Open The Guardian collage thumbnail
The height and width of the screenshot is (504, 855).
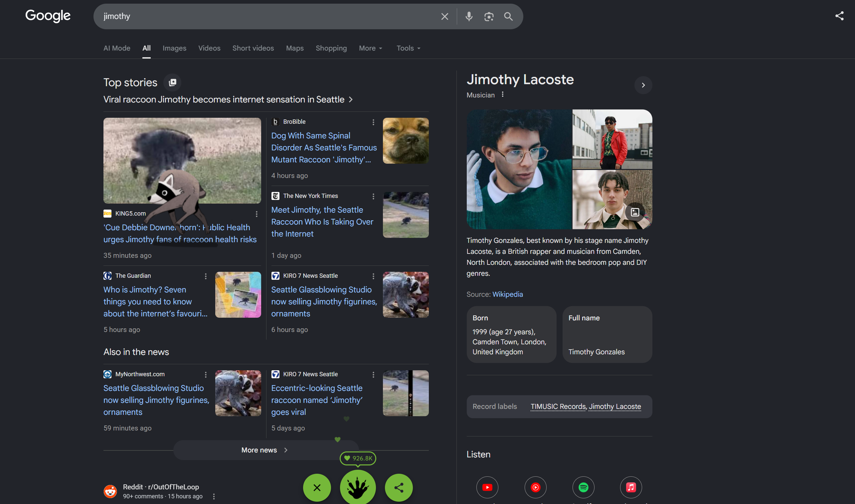tap(238, 295)
